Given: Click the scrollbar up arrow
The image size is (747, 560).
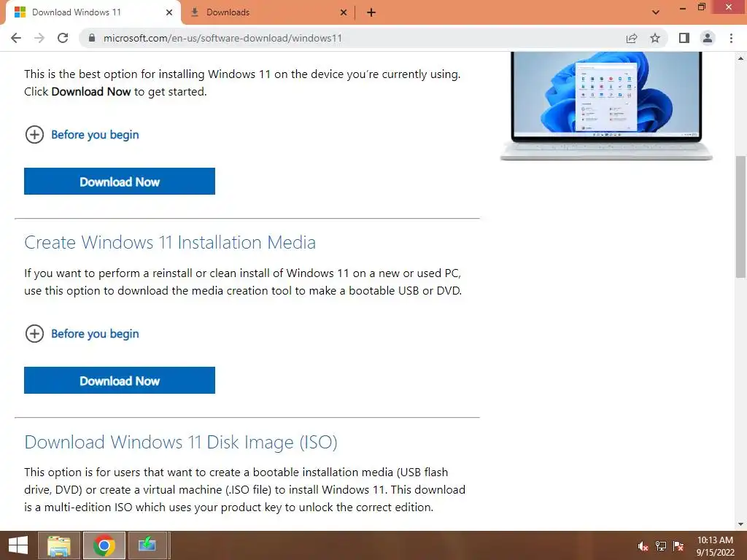Looking at the screenshot, I should coord(740,58).
